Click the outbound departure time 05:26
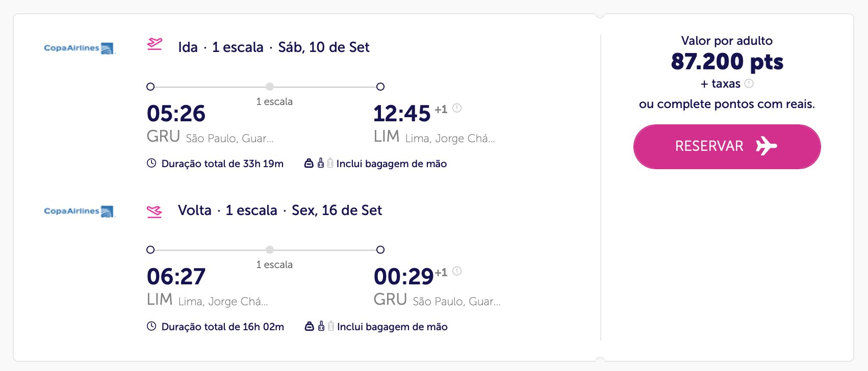Image resolution: width=868 pixels, height=371 pixels. pyautogui.click(x=176, y=113)
